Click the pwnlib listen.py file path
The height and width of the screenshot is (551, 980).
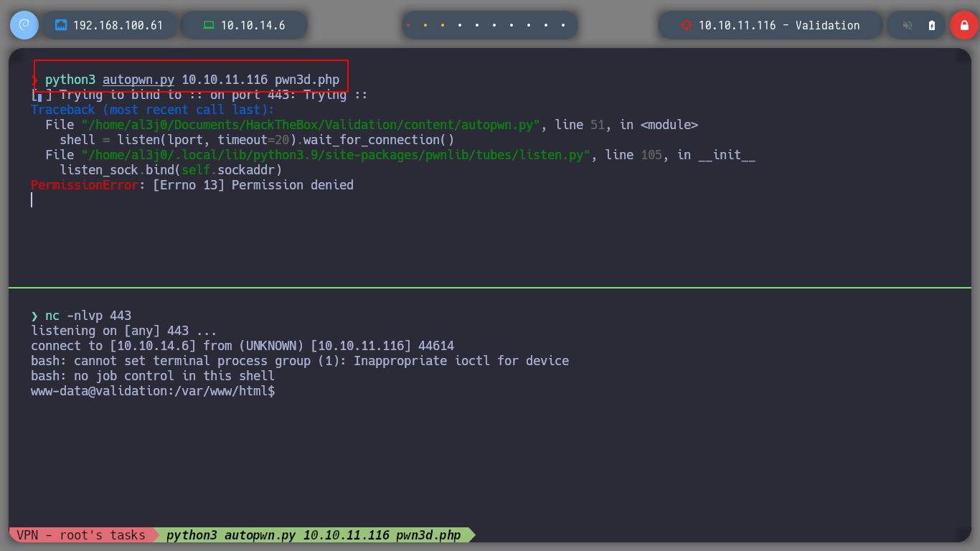336,155
